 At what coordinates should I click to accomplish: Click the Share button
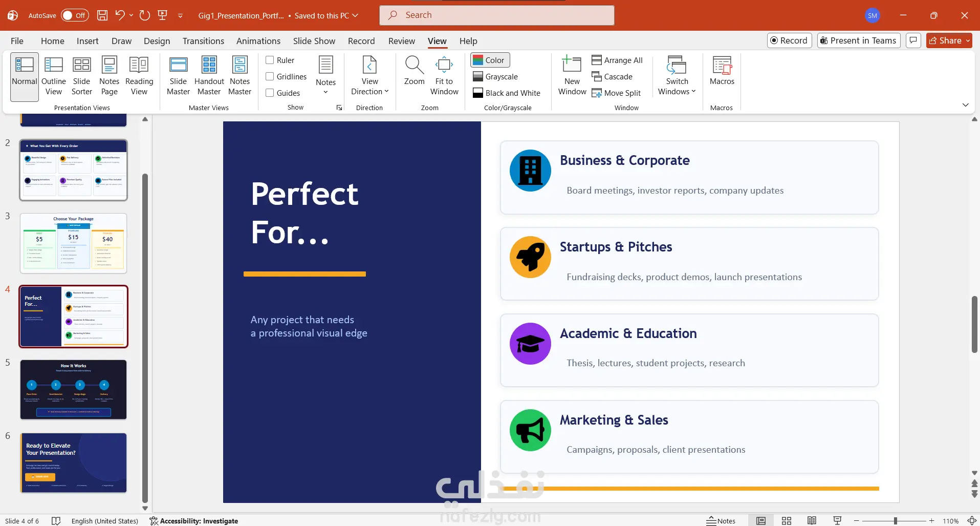pyautogui.click(x=945, y=40)
